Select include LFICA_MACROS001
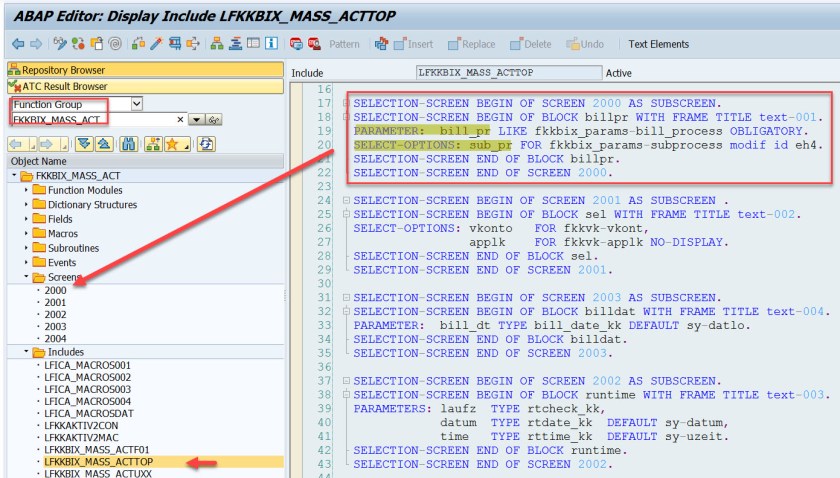 pos(87,365)
